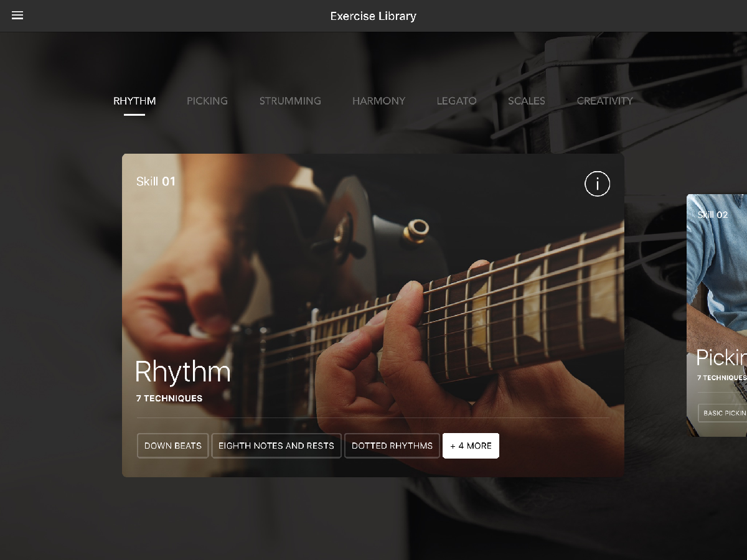Choose the LEGATO tab

pyautogui.click(x=456, y=101)
